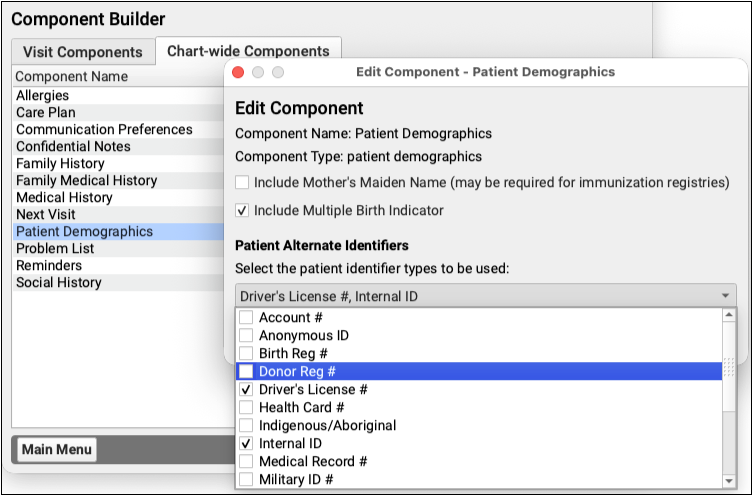This screenshot has width=752, height=495.
Task: Tick the Anonymous ID checkbox
Action: [x=246, y=336]
